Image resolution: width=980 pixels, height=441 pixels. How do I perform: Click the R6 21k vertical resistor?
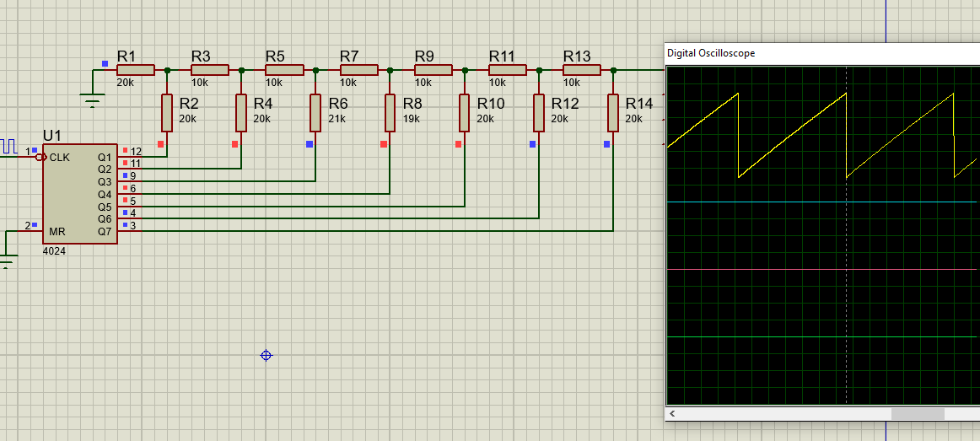click(315, 113)
